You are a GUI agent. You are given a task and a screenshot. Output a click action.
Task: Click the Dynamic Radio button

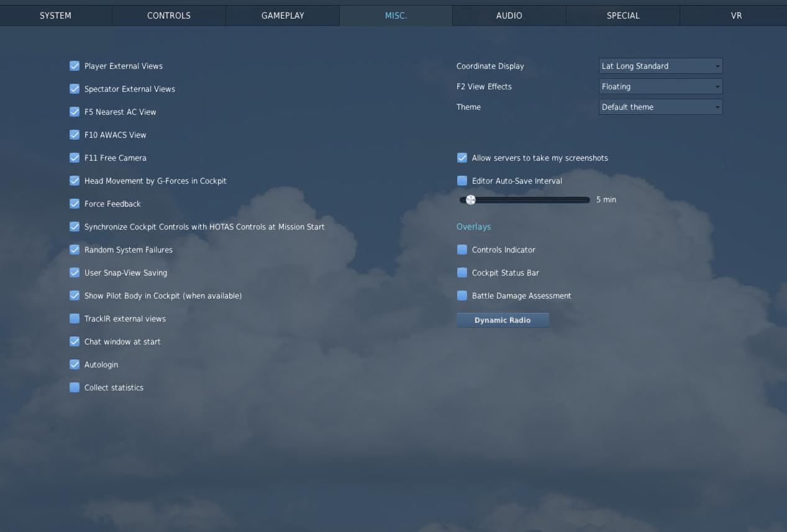click(x=503, y=320)
